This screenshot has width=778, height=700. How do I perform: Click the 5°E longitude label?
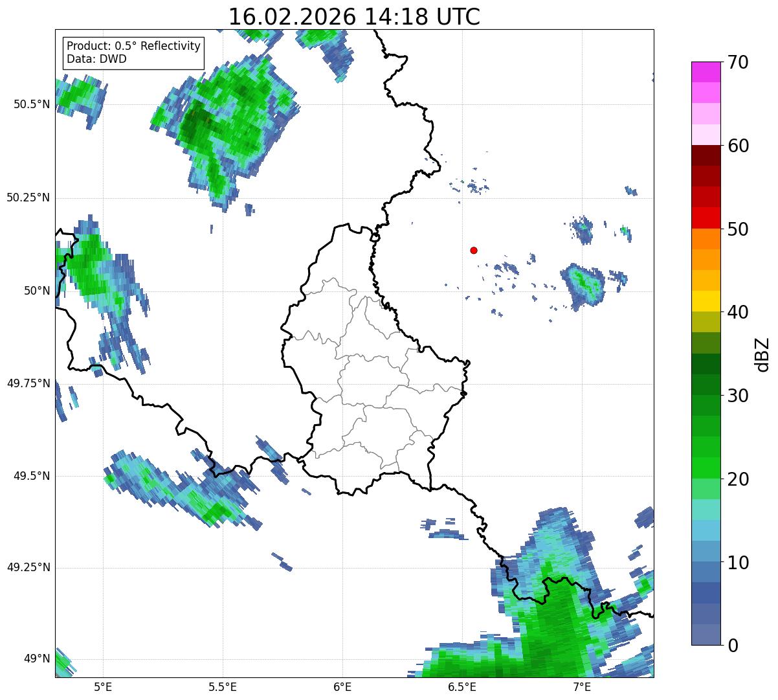pos(103,687)
